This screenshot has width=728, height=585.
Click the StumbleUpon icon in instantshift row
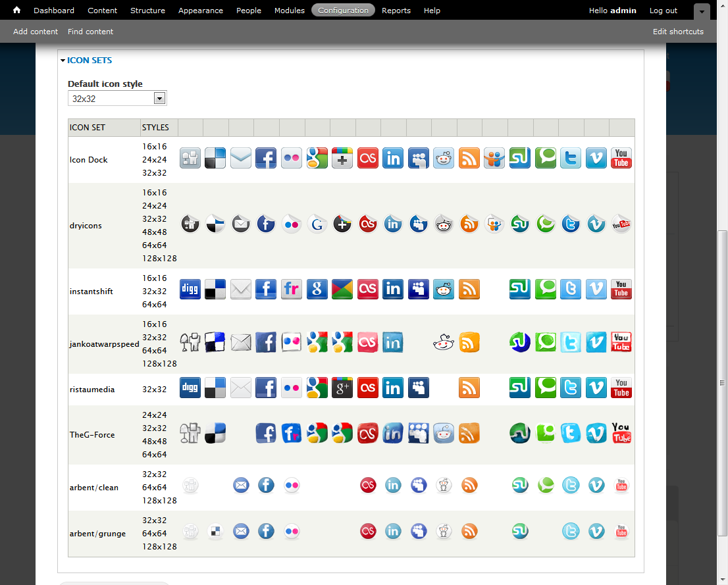pos(520,290)
